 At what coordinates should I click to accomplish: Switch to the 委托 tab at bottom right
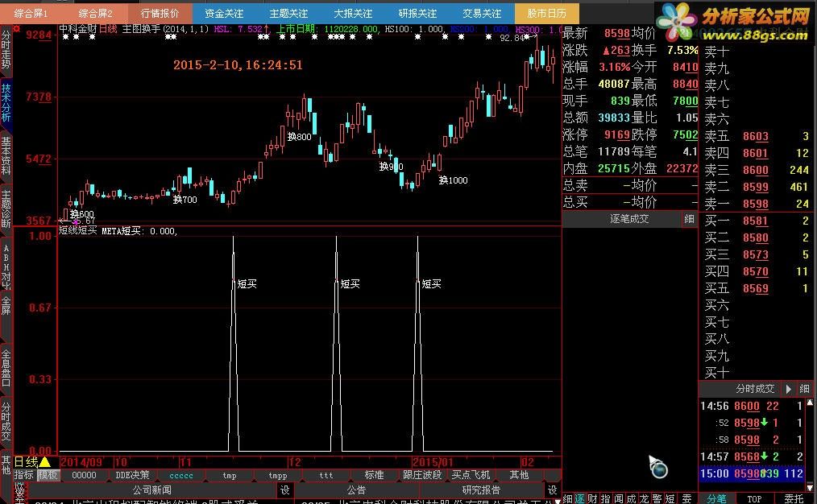click(794, 499)
